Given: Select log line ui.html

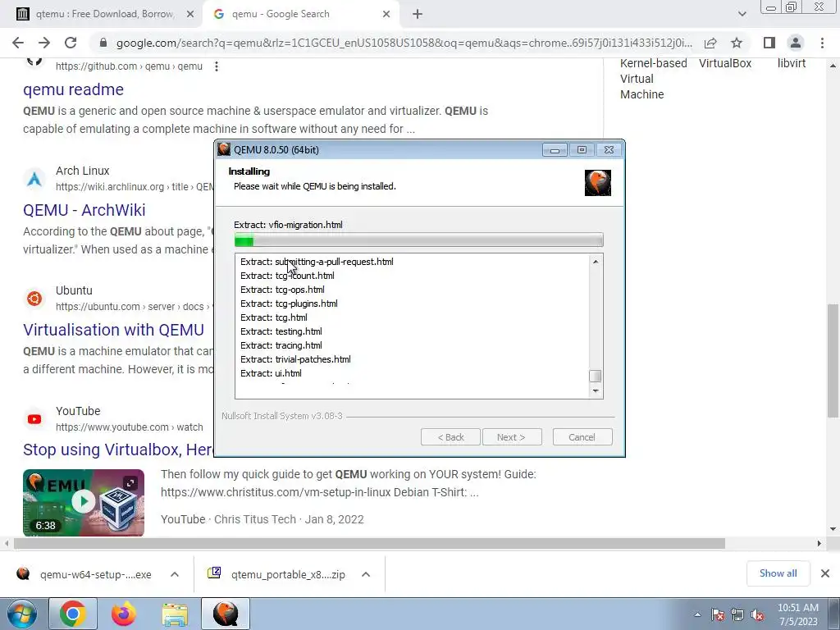Looking at the screenshot, I should click(271, 373).
